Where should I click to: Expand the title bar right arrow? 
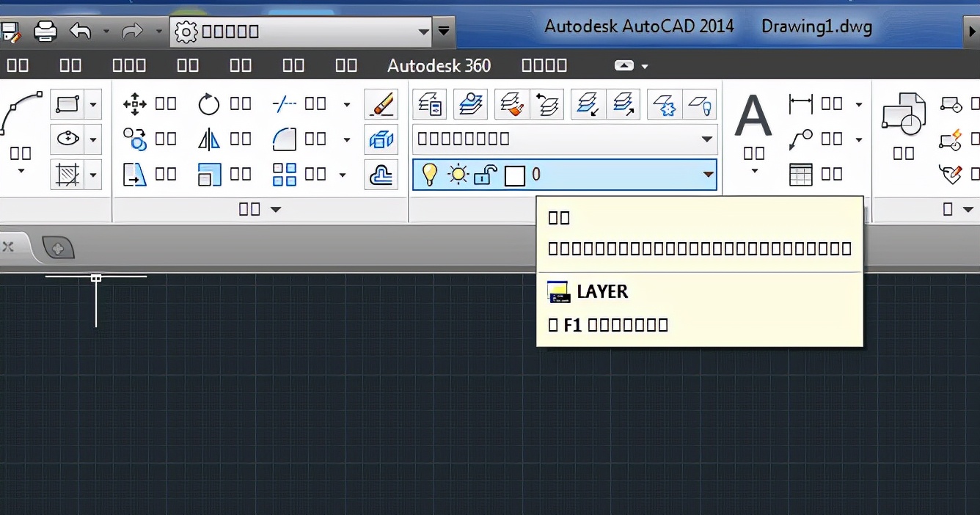pos(972,32)
